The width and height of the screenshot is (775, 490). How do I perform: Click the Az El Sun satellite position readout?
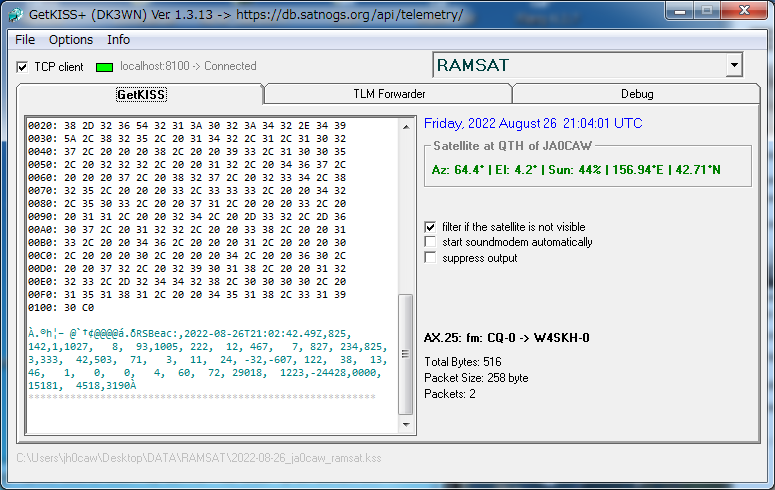[576, 170]
